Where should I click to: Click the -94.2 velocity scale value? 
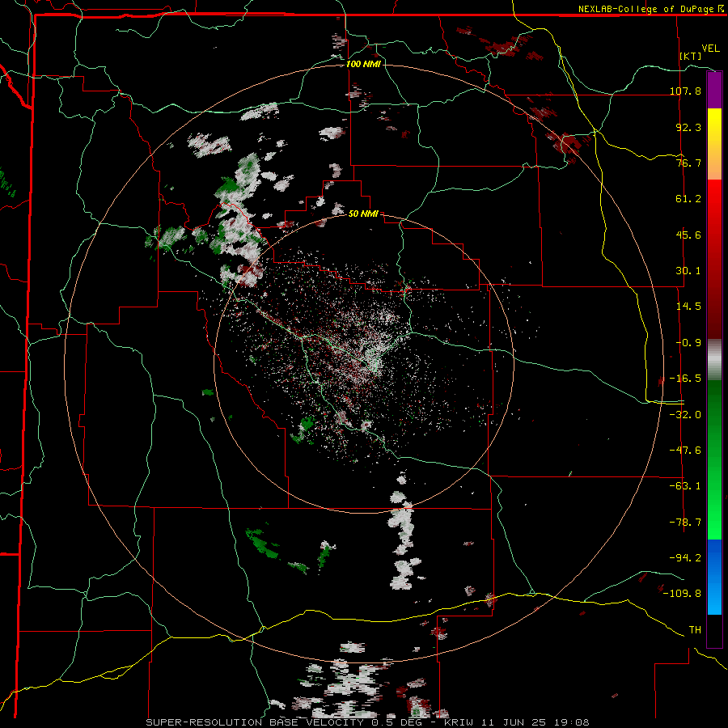pyautogui.click(x=685, y=557)
